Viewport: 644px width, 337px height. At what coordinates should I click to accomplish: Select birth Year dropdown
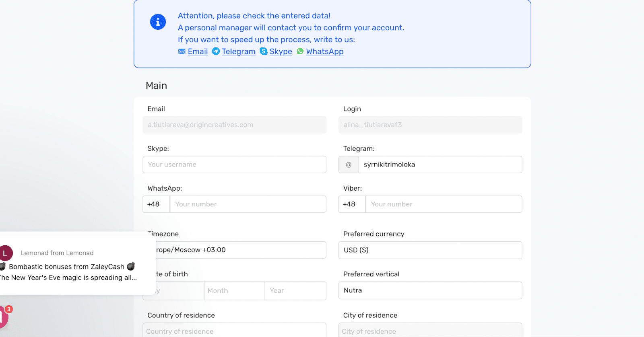(295, 291)
